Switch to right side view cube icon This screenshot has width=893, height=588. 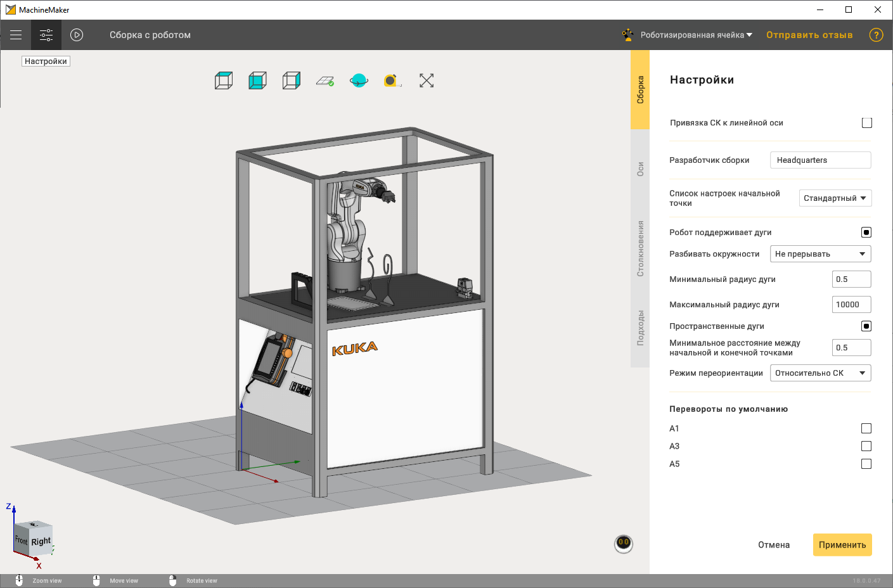292,80
